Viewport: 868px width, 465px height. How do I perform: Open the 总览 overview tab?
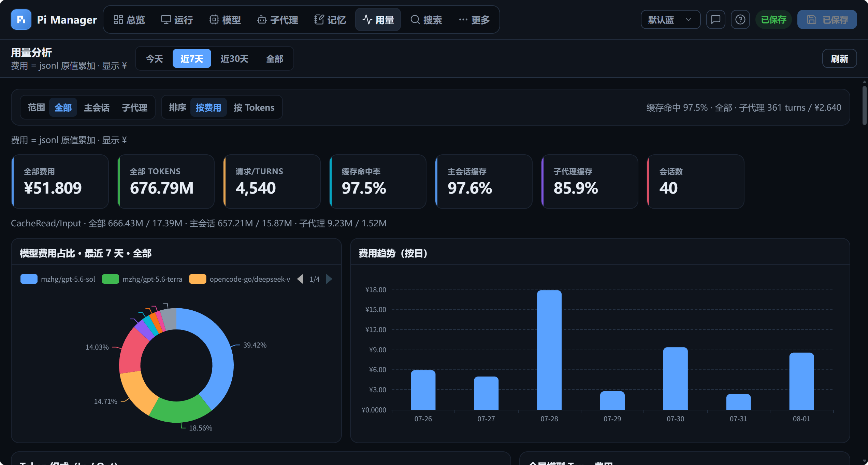coord(129,20)
